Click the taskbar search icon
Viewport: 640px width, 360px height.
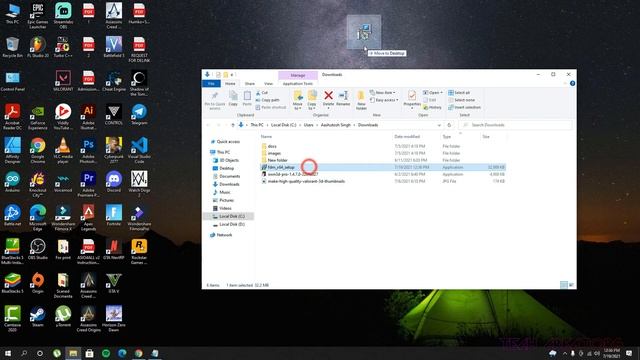(24, 353)
